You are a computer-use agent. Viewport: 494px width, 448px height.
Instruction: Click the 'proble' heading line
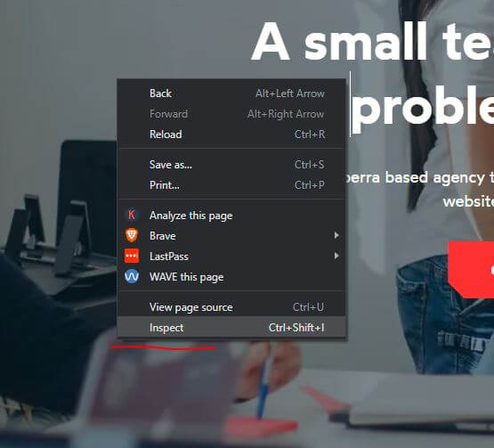coord(422,106)
